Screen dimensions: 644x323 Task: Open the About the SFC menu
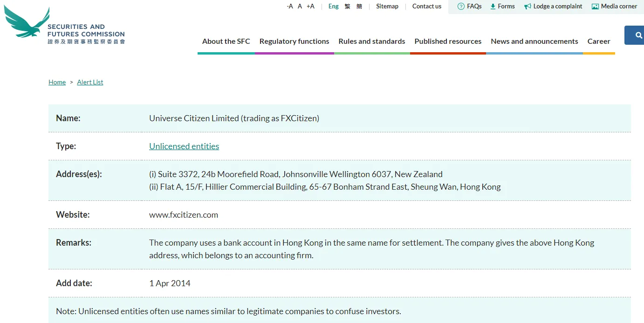point(226,41)
